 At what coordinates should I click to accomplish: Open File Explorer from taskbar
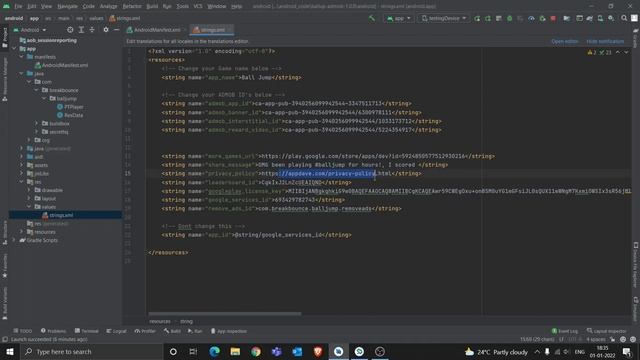click(235, 351)
